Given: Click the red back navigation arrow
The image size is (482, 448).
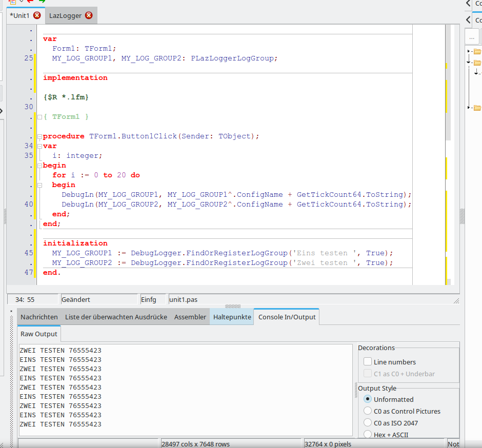Looking at the screenshot, I should pos(30,2).
